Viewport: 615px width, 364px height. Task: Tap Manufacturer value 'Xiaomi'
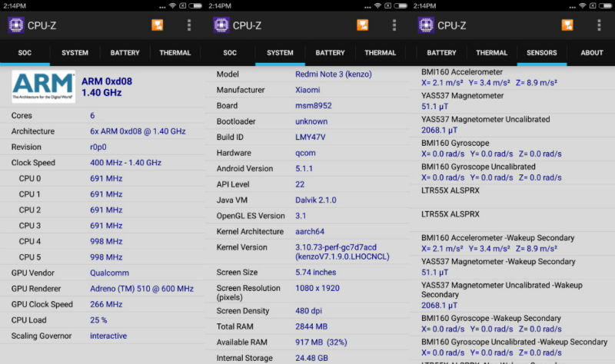(307, 90)
